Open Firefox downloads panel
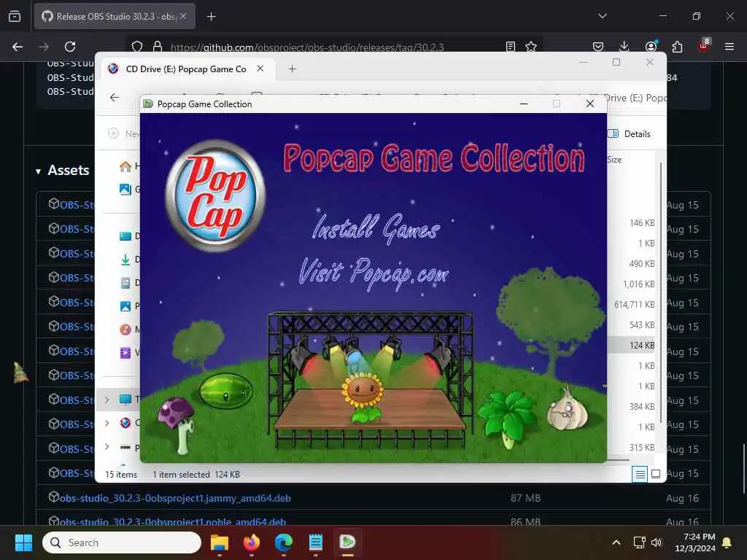This screenshot has height=560, width=747. [x=624, y=47]
